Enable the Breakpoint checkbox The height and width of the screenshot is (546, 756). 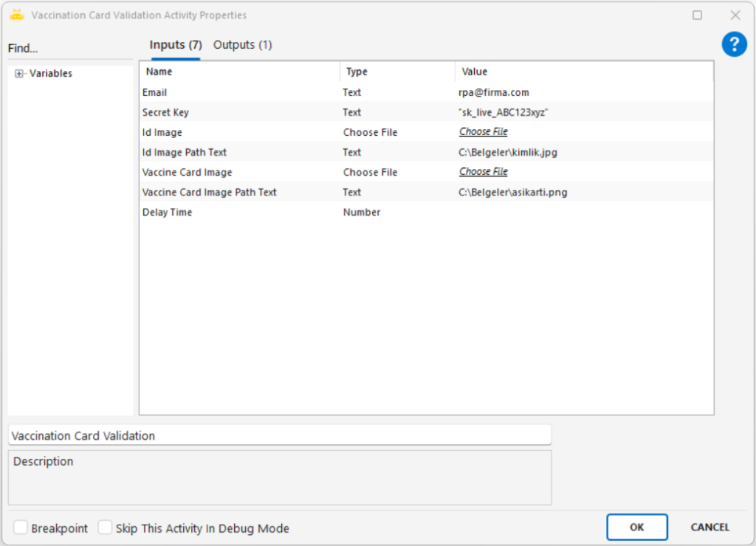(21, 528)
